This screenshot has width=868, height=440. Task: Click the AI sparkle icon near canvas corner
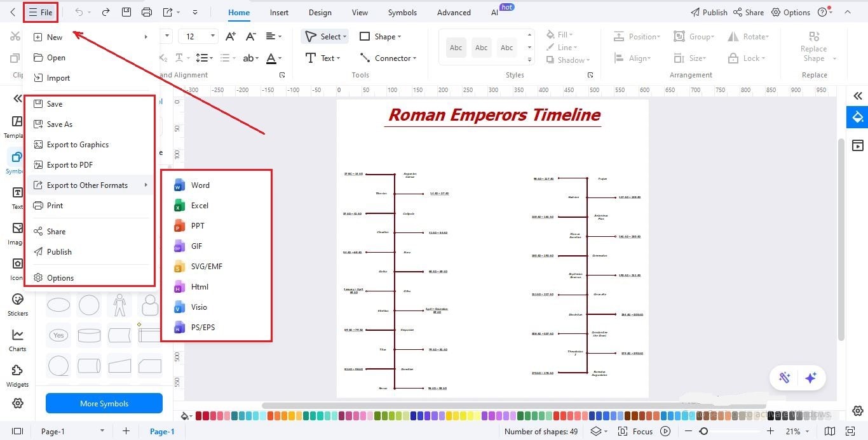pyautogui.click(x=811, y=377)
